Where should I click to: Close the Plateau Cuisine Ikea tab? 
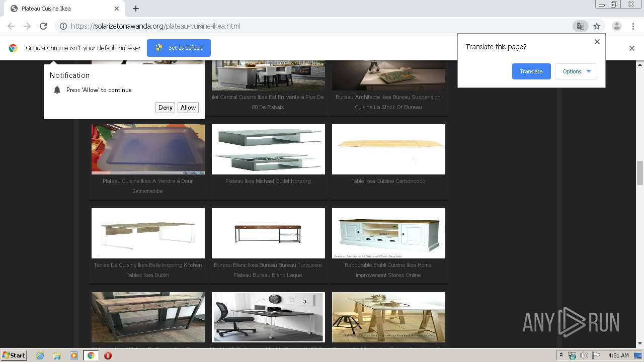click(x=117, y=9)
